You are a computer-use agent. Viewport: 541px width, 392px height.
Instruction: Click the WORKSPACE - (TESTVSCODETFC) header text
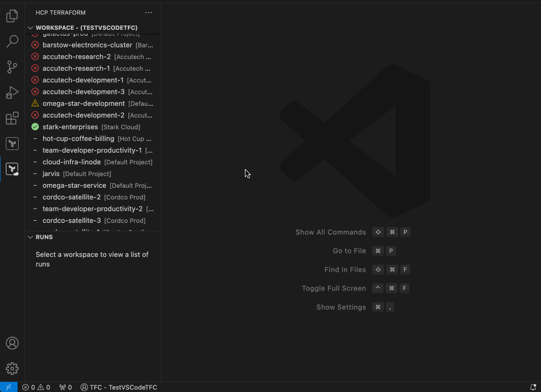coord(87,28)
